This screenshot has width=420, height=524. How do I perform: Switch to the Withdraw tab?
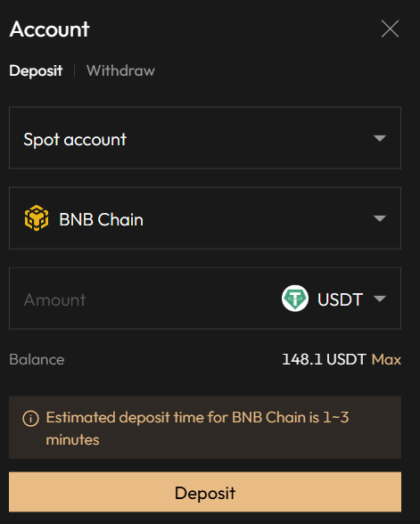coord(120,71)
